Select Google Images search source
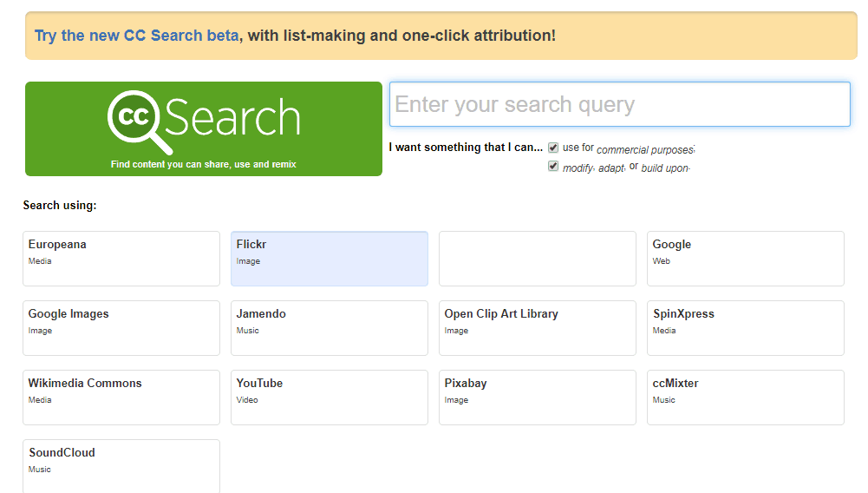The width and height of the screenshot is (868, 493). 121,328
